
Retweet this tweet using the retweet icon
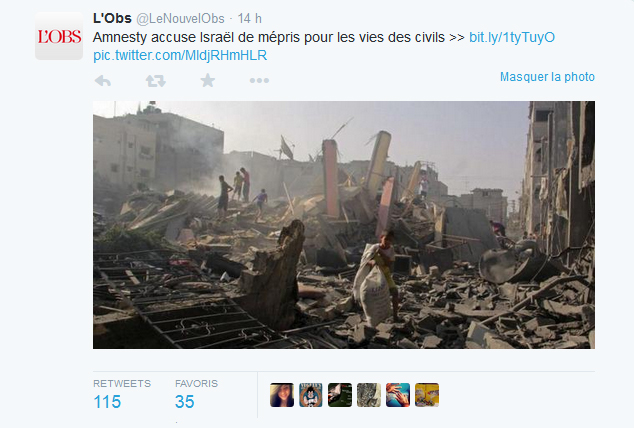point(156,81)
